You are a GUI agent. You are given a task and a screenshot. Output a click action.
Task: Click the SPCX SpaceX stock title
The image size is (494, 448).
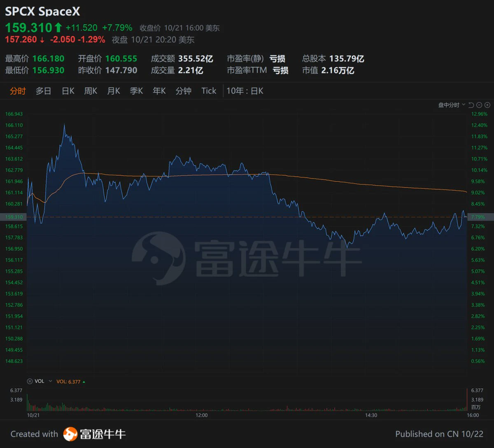pos(42,11)
